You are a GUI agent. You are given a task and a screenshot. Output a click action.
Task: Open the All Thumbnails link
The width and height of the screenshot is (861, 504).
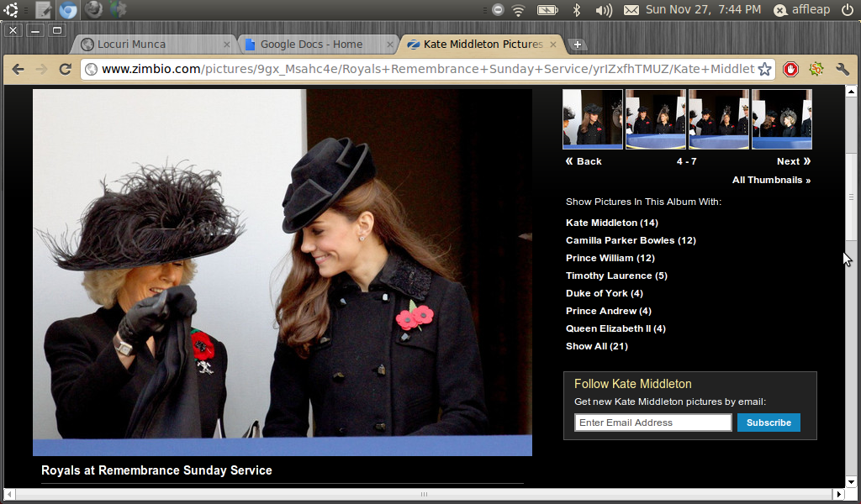pyautogui.click(x=772, y=180)
